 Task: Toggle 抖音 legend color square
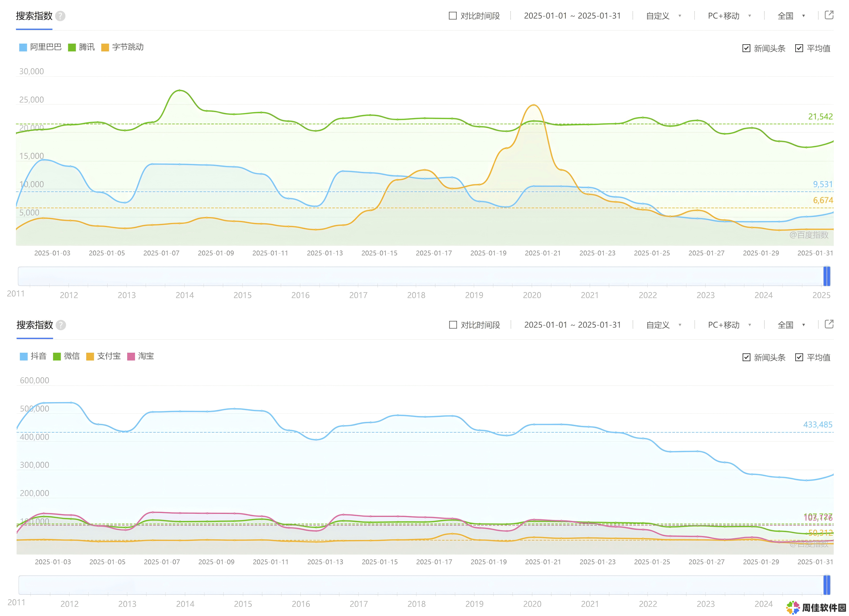click(24, 356)
